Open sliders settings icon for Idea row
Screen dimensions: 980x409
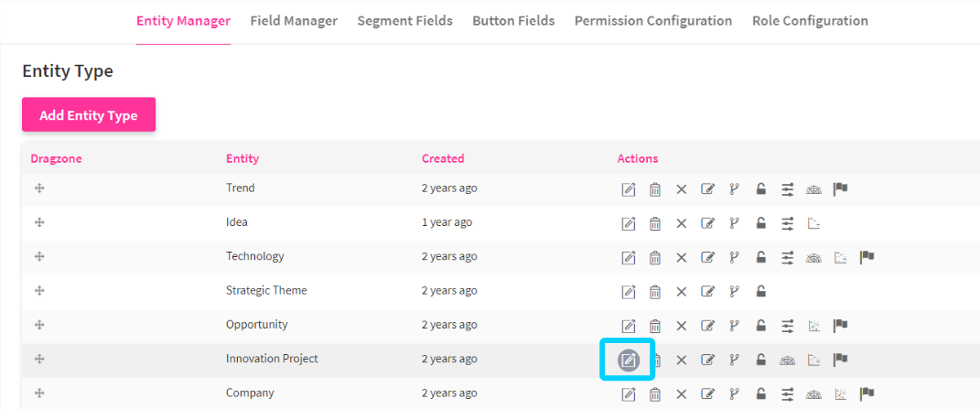coord(787,223)
